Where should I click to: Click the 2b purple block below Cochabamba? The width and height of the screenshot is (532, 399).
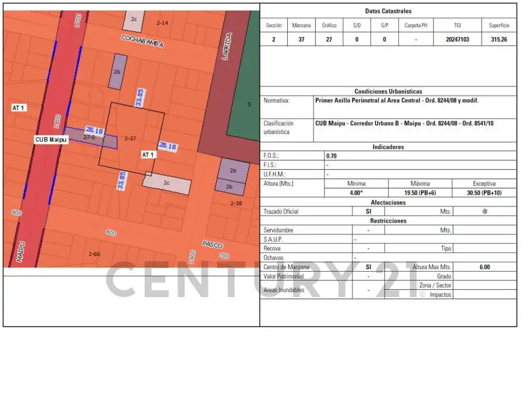click(x=117, y=72)
